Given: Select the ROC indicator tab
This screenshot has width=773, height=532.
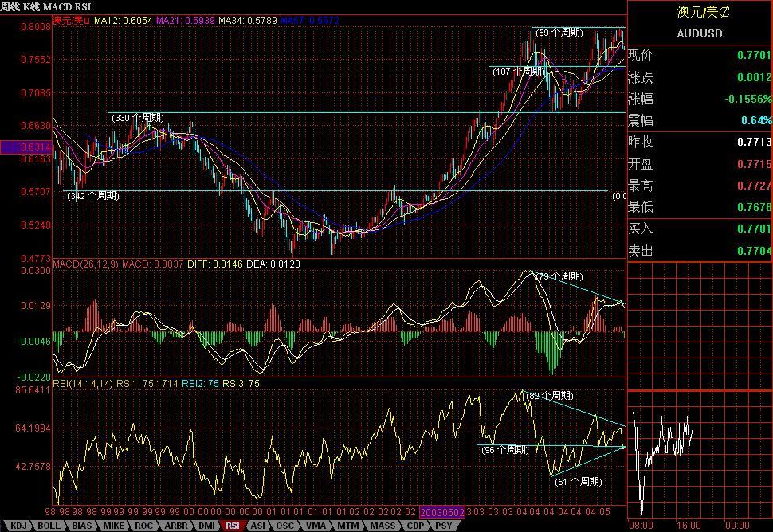Looking at the screenshot, I should pyautogui.click(x=144, y=526).
